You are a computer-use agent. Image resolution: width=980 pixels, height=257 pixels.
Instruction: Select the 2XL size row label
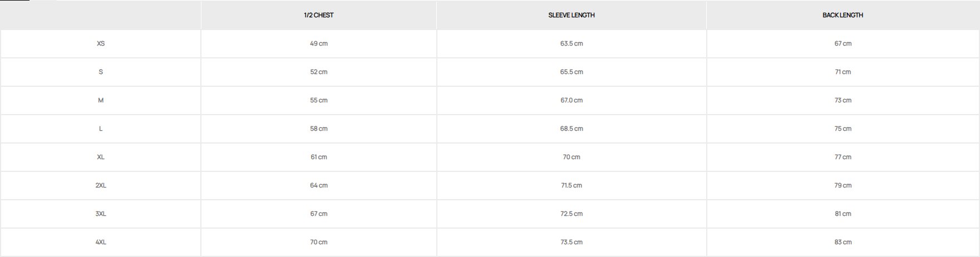(101, 185)
